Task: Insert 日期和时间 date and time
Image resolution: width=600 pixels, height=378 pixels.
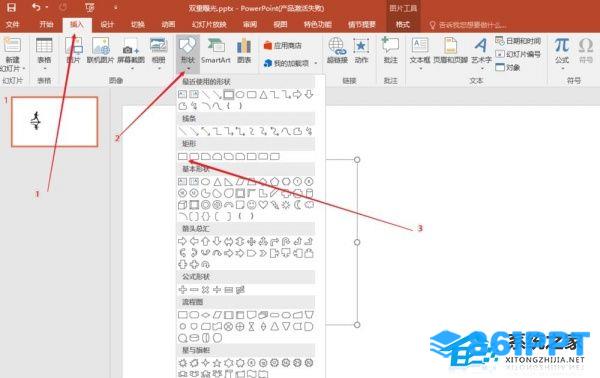Action: click(518, 41)
